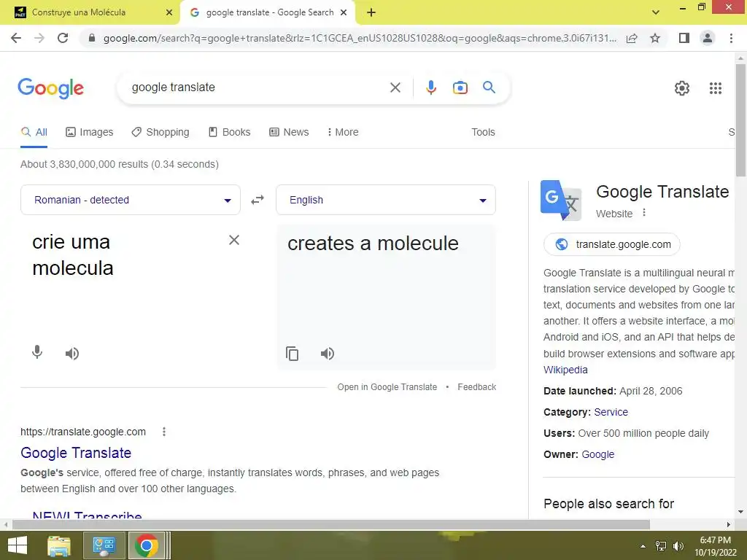The height and width of the screenshot is (560, 747).
Task: Share this page from the address bar
Action: [x=632, y=38]
